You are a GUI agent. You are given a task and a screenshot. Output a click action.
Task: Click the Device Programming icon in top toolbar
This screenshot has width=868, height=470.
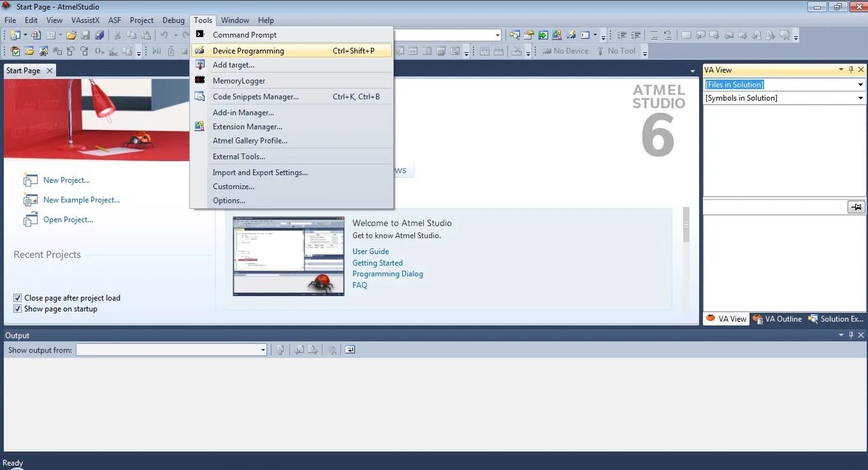pyautogui.click(x=571, y=35)
